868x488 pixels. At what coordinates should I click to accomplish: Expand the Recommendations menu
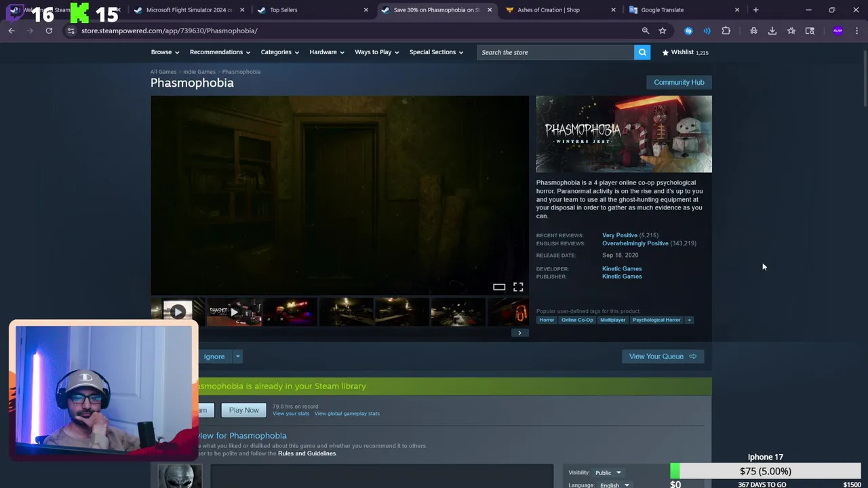[x=220, y=52]
